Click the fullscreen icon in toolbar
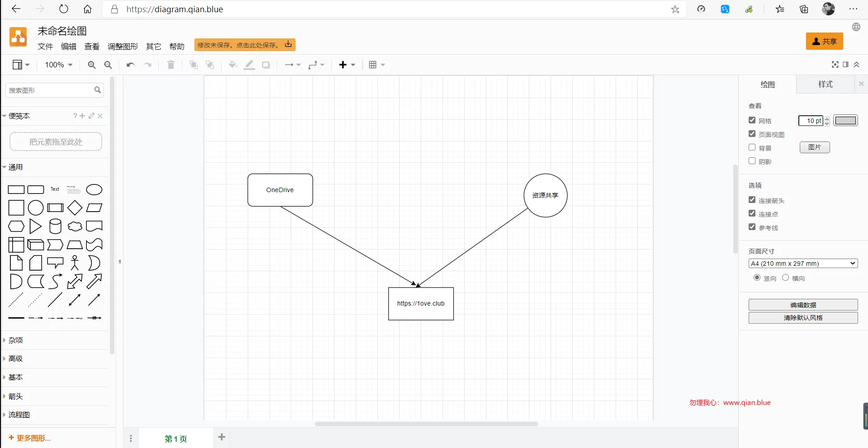Screen dimensions: 868x448 [835, 65]
